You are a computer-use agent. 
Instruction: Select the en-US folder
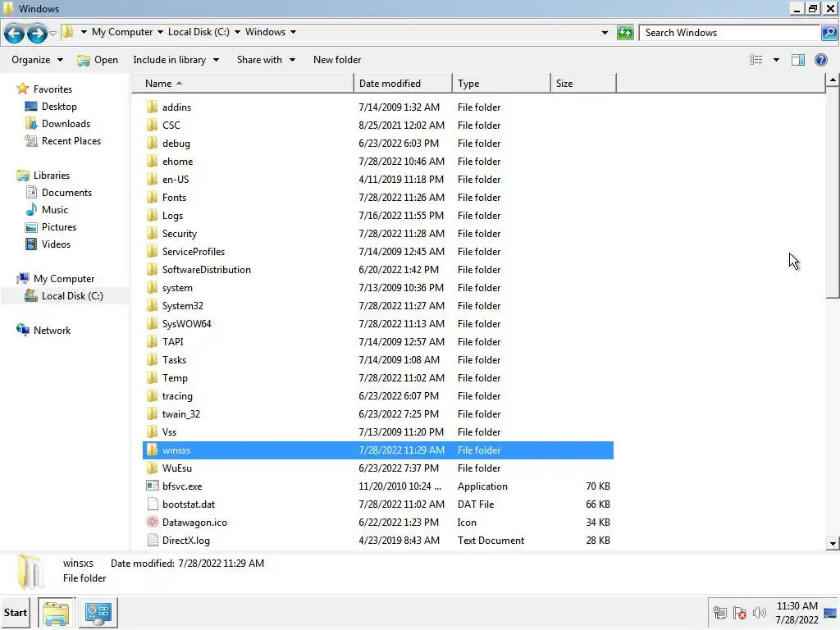click(176, 180)
